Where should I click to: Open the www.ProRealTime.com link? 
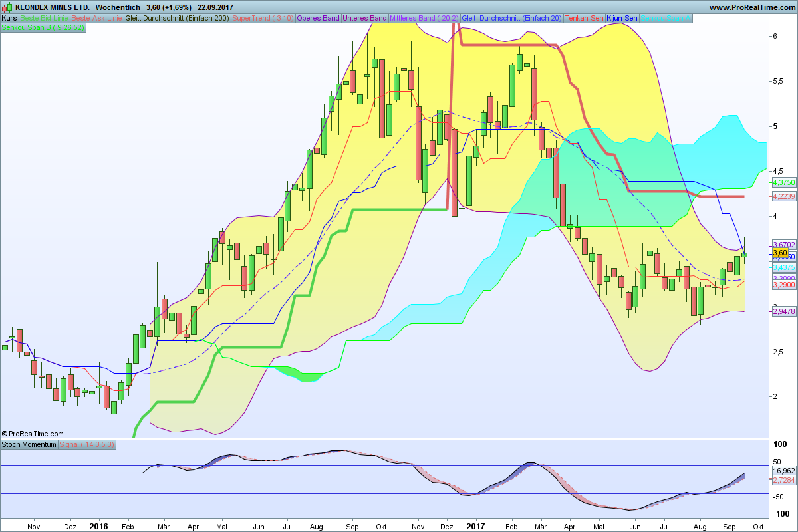[x=751, y=7]
